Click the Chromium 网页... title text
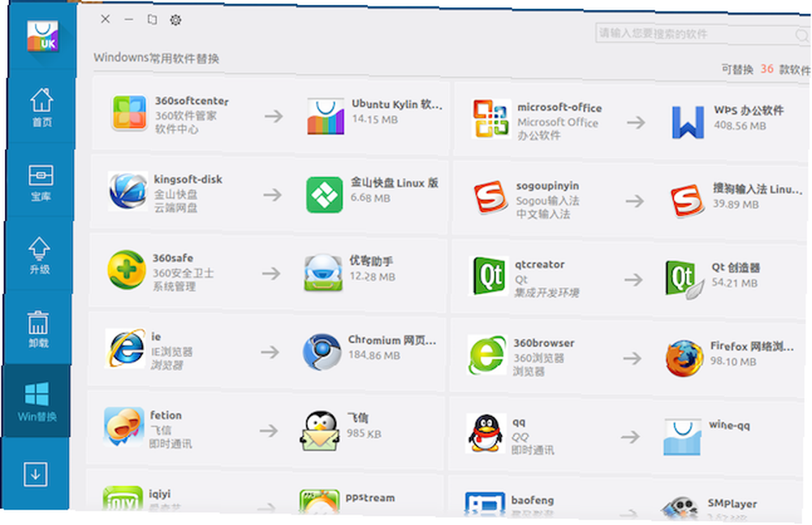 [x=392, y=340]
